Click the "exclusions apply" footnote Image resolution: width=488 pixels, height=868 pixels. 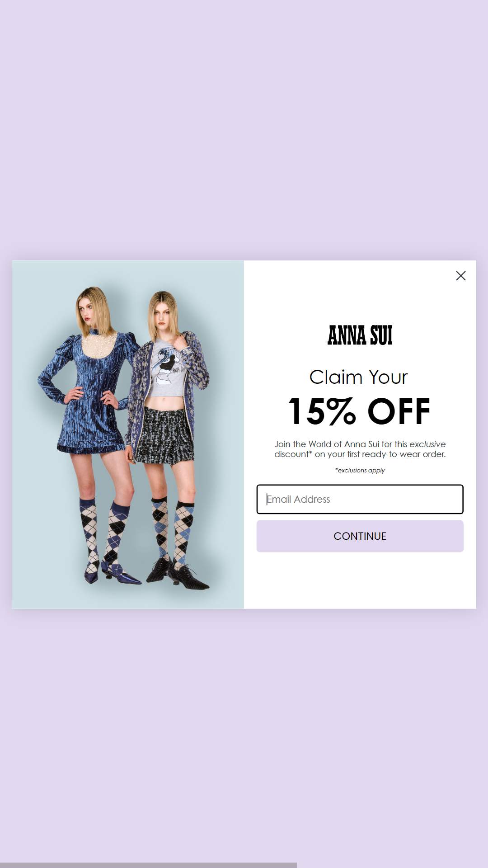[x=360, y=470]
